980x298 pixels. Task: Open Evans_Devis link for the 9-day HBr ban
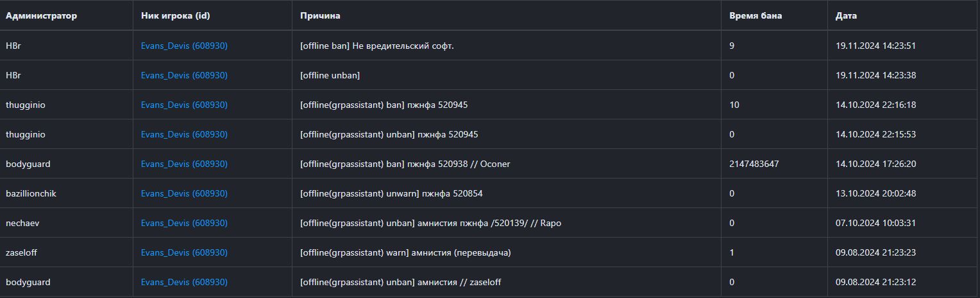pyautogui.click(x=184, y=46)
